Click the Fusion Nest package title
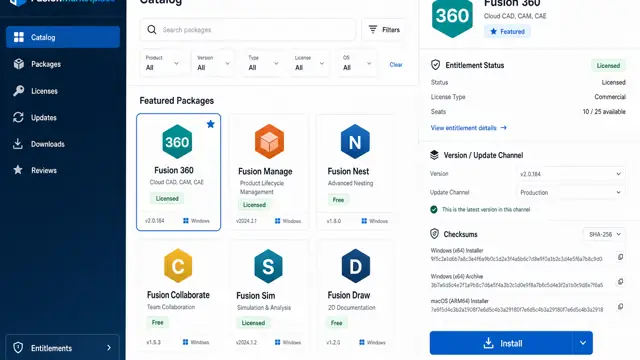 pos(348,171)
